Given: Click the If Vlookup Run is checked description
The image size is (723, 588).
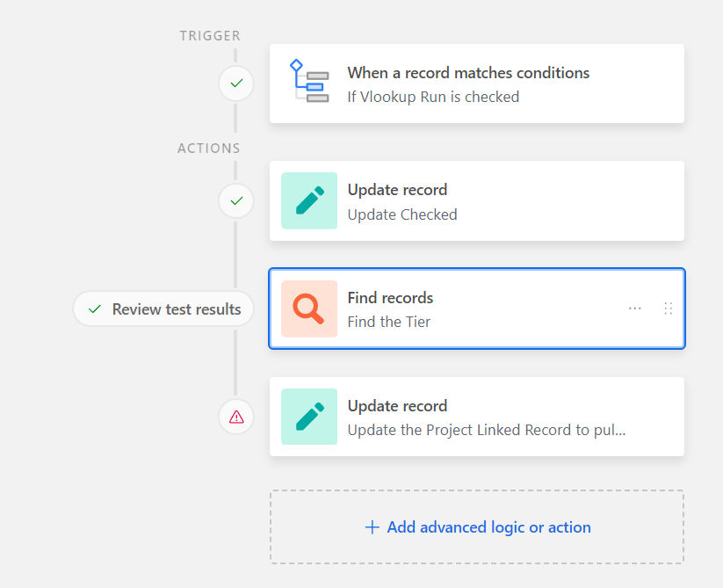Looking at the screenshot, I should tap(433, 97).
